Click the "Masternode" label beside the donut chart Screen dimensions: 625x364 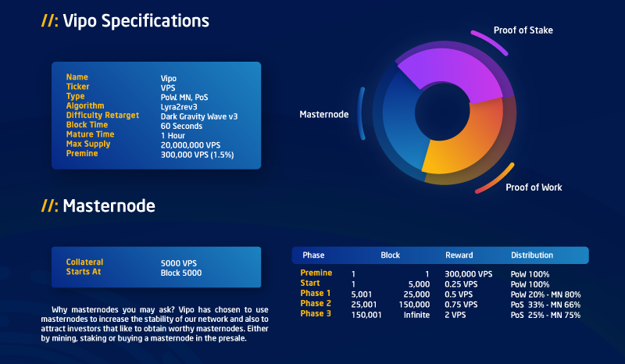click(x=324, y=114)
